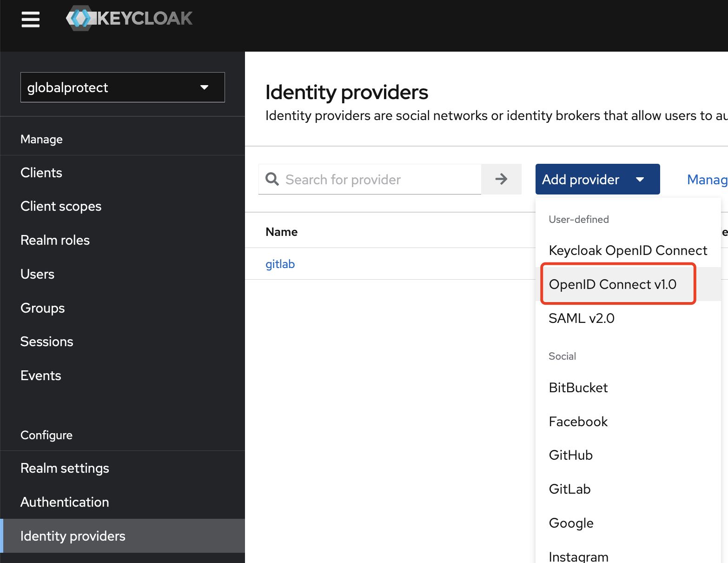Select Identity providers in the sidebar
This screenshot has width=728, height=563.
point(123,536)
